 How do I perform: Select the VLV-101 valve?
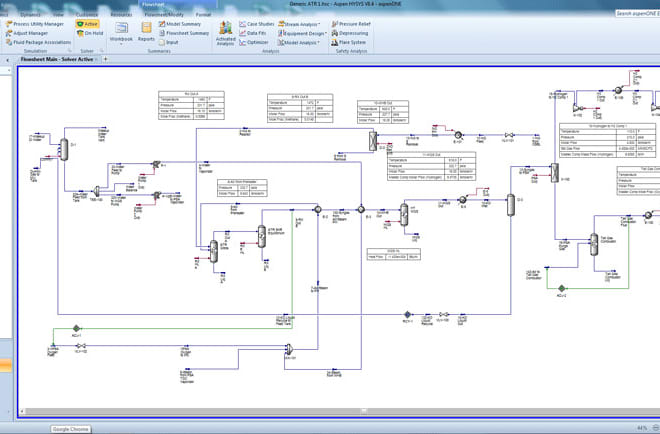pyautogui.click(x=508, y=135)
